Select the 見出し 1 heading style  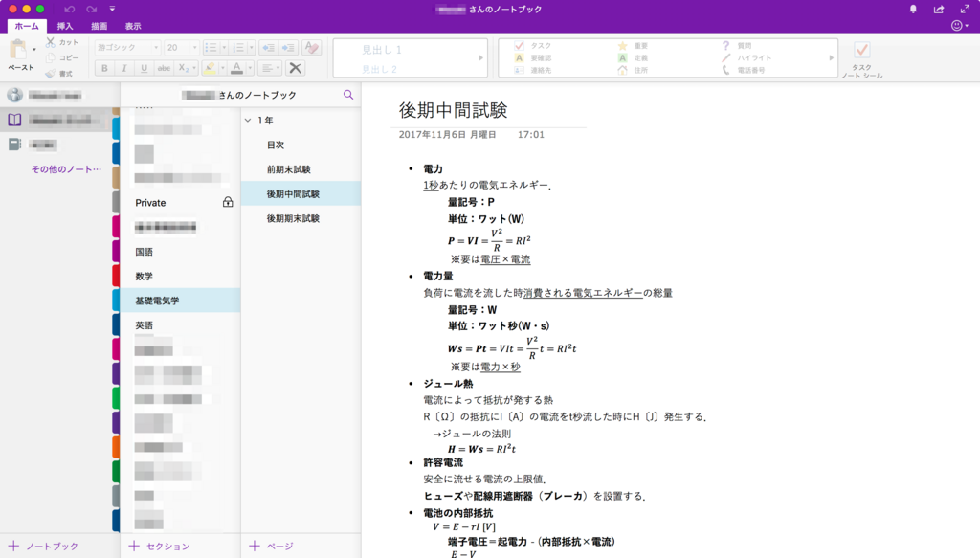[x=381, y=50]
